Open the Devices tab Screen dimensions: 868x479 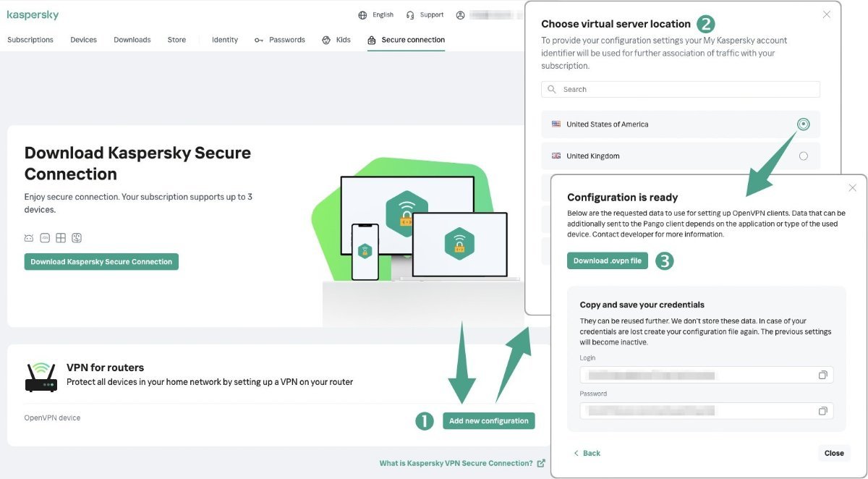click(83, 40)
